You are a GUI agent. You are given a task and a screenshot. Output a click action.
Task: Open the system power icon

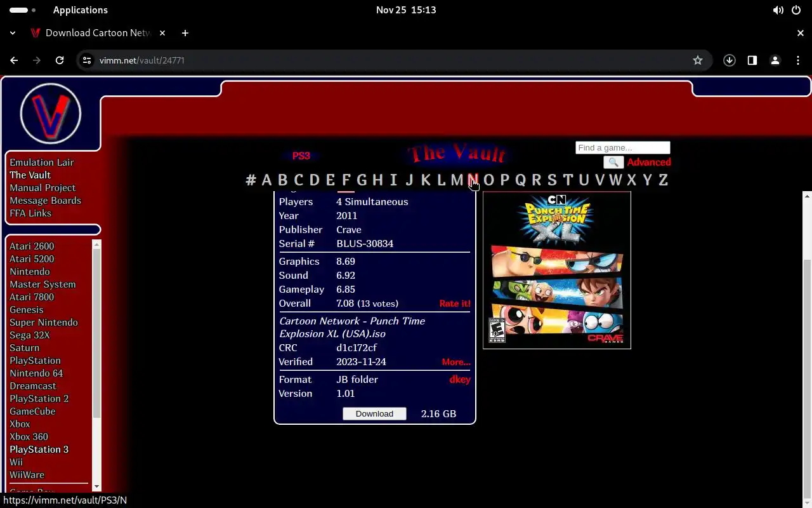tap(796, 10)
